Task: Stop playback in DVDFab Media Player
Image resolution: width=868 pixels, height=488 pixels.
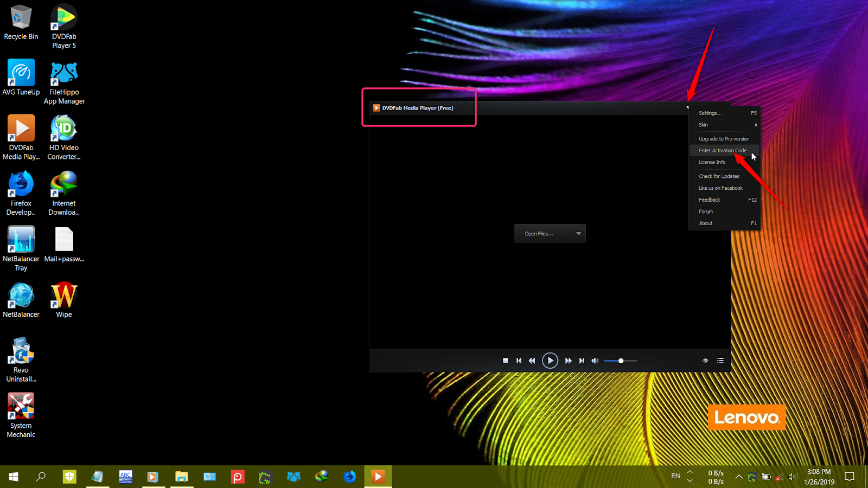Action: pos(506,361)
